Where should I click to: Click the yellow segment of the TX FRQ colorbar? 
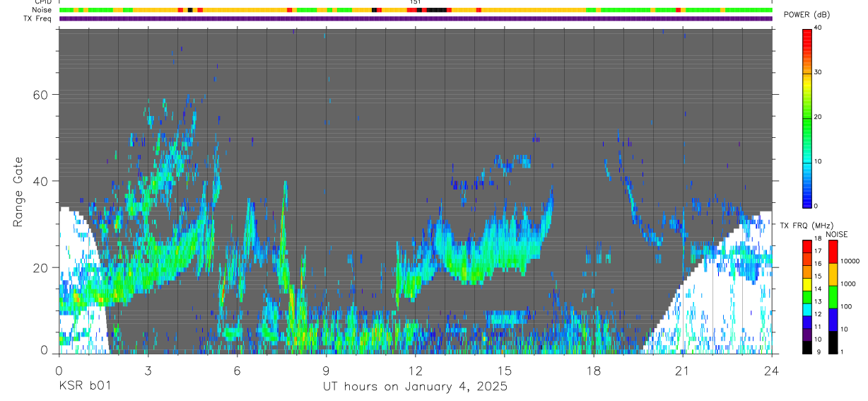click(x=807, y=284)
